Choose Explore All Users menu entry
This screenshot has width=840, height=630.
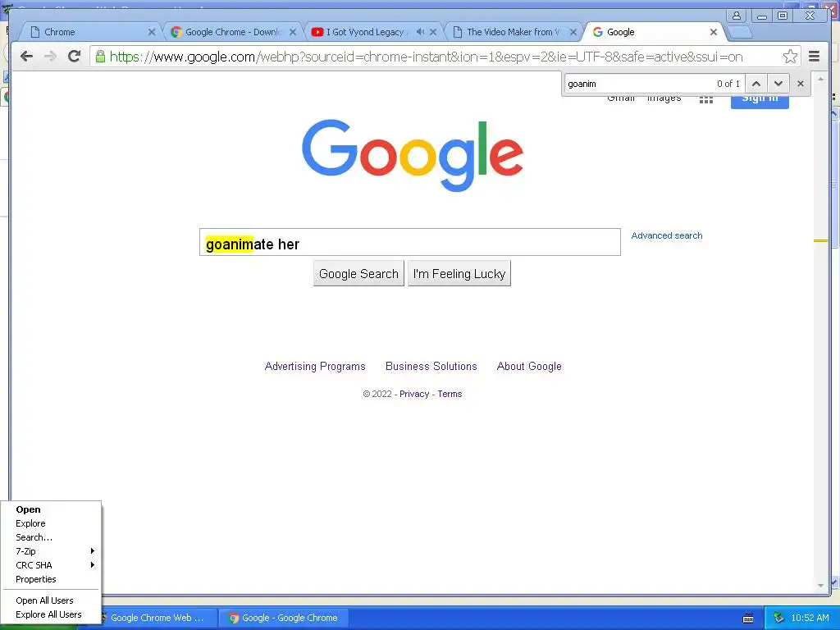51,614
